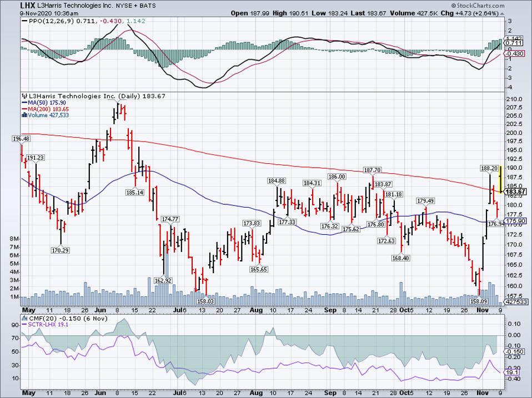
Task: Click the volume bars icon in legend
Action: pyautogui.click(x=24, y=115)
